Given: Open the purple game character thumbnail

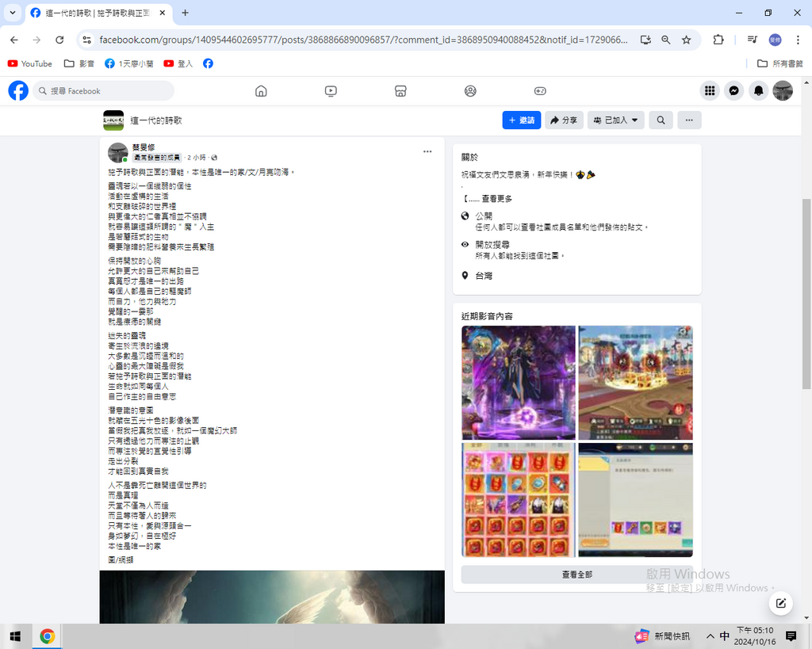Looking at the screenshot, I should [518, 383].
